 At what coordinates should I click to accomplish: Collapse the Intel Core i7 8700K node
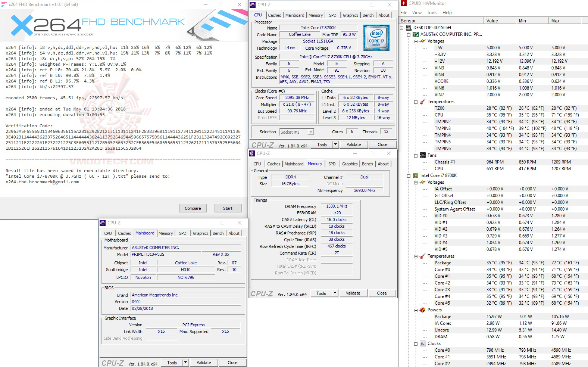409,175
